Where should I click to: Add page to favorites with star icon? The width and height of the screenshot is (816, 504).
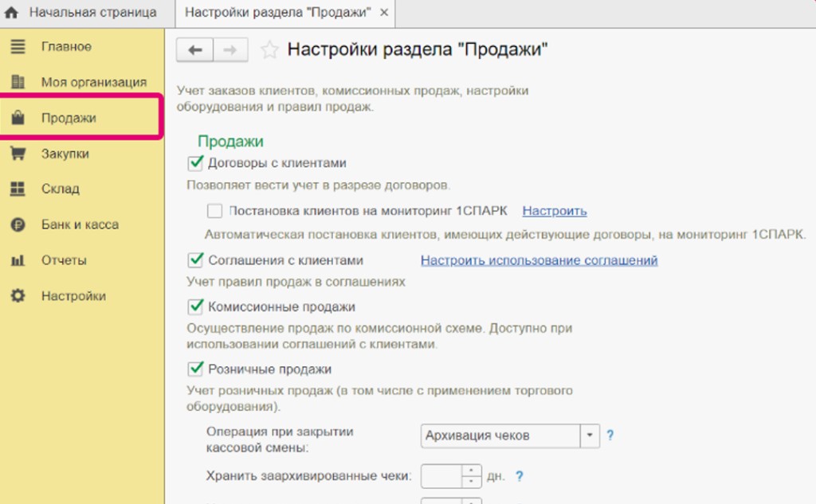click(x=270, y=50)
